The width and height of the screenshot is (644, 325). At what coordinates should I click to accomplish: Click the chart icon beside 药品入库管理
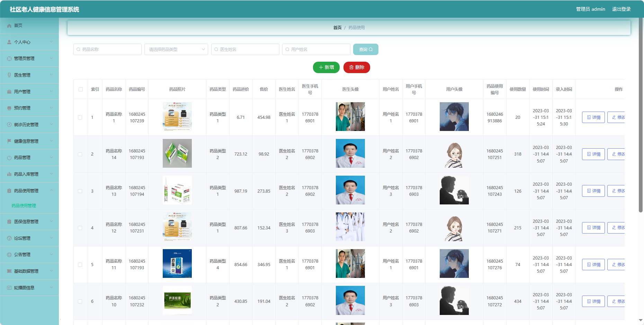tap(9, 174)
